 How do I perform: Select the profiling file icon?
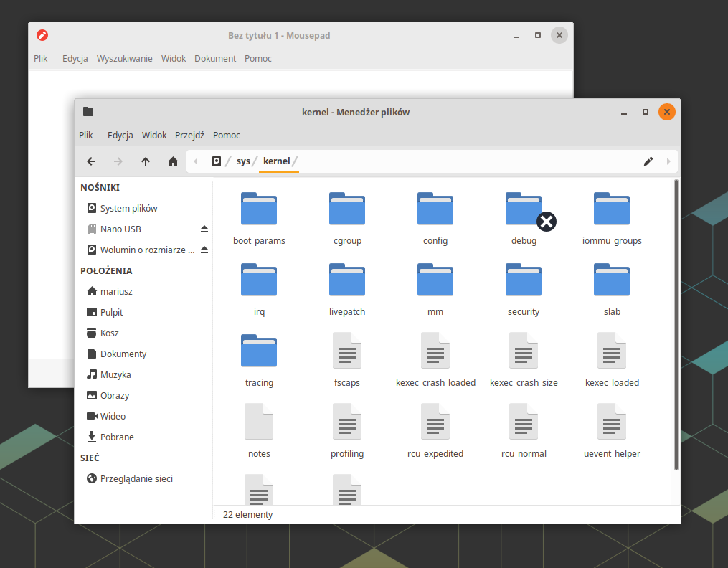[x=347, y=422]
